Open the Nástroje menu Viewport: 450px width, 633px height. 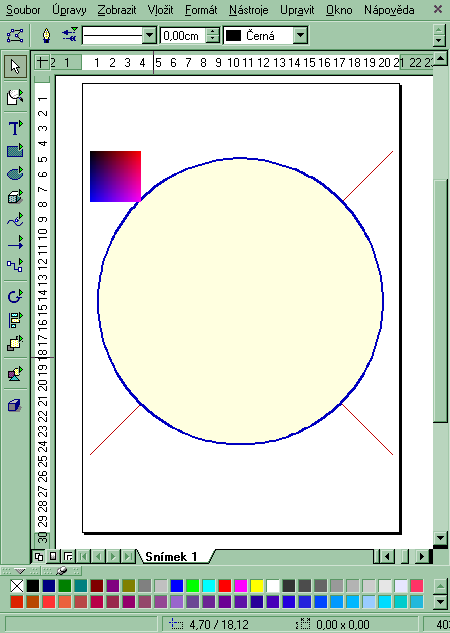(249, 10)
